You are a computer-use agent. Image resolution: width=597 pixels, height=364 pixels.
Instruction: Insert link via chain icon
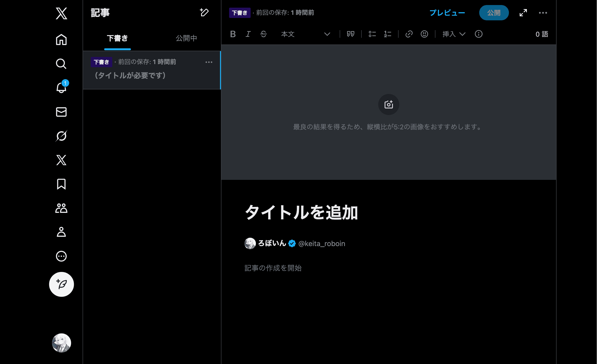409,34
